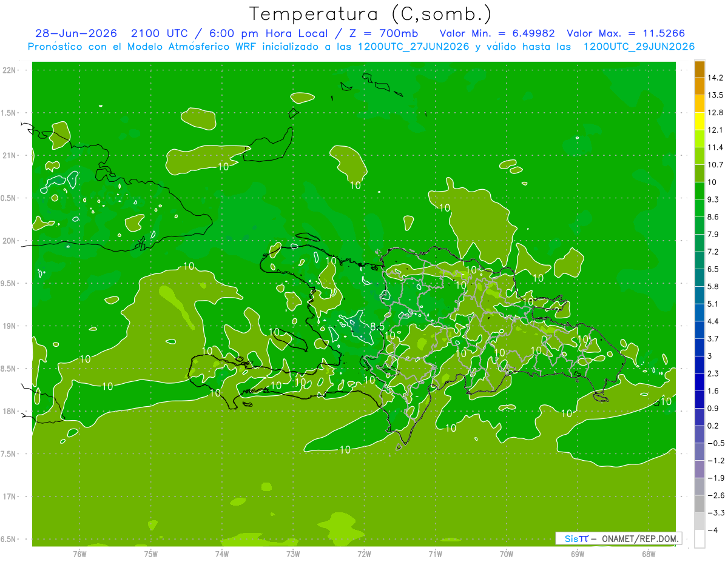Click the "0.9" colorbar value
728x562 pixels.
point(713,408)
